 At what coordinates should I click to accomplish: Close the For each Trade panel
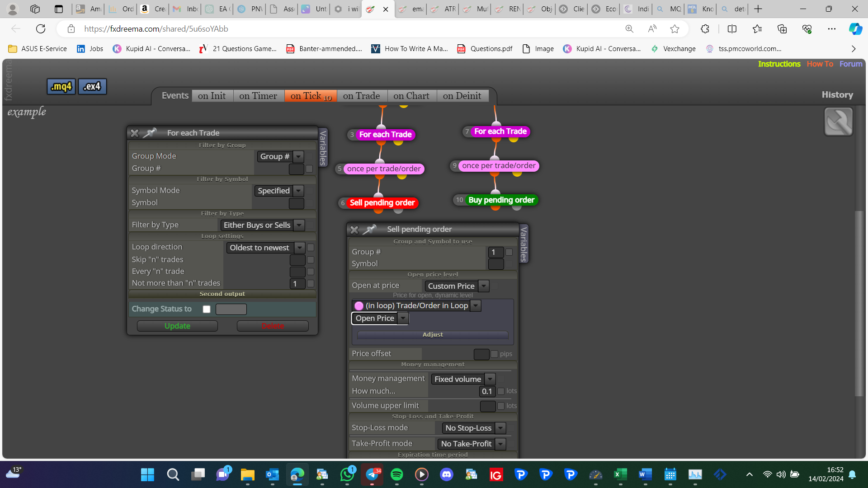[134, 133]
